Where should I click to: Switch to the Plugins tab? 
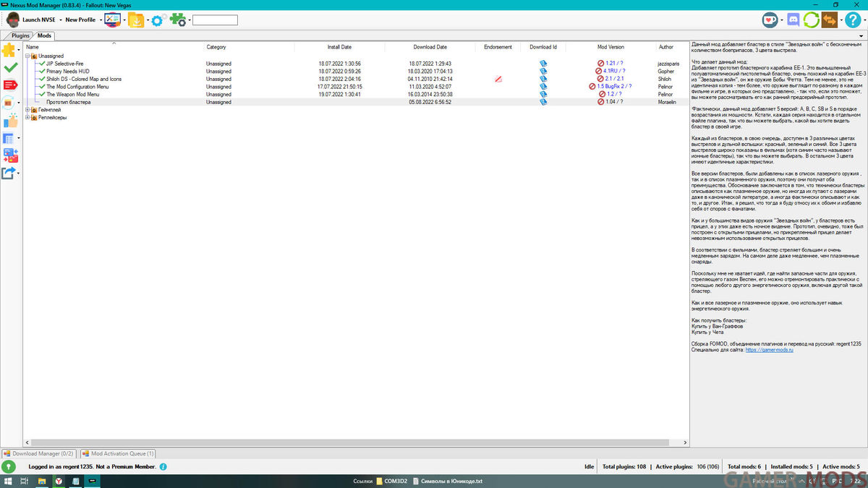point(21,35)
